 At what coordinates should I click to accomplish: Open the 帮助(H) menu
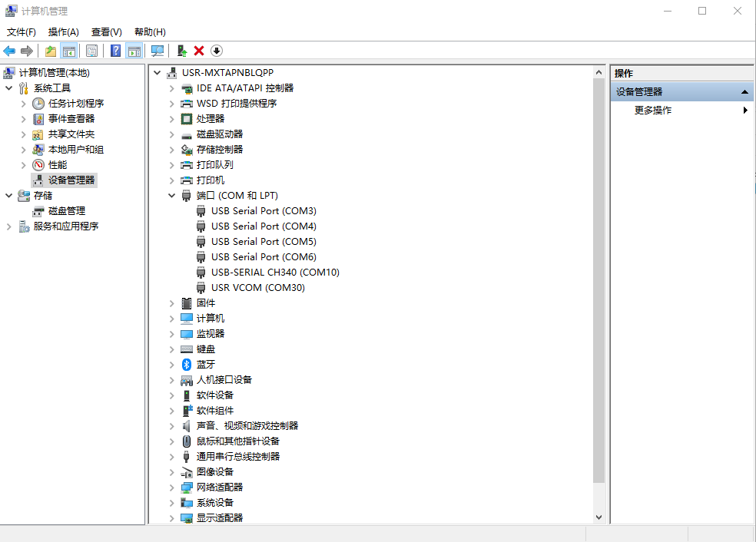point(150,31)
